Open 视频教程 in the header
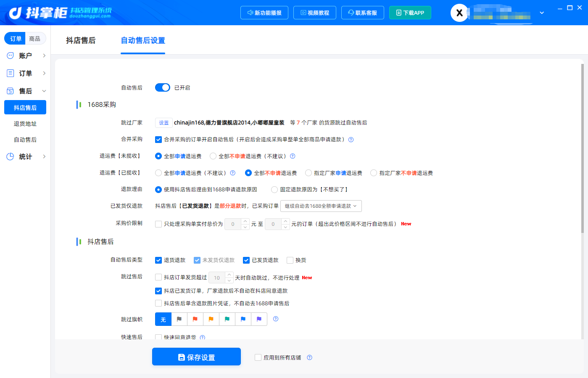 click(315, 13)
